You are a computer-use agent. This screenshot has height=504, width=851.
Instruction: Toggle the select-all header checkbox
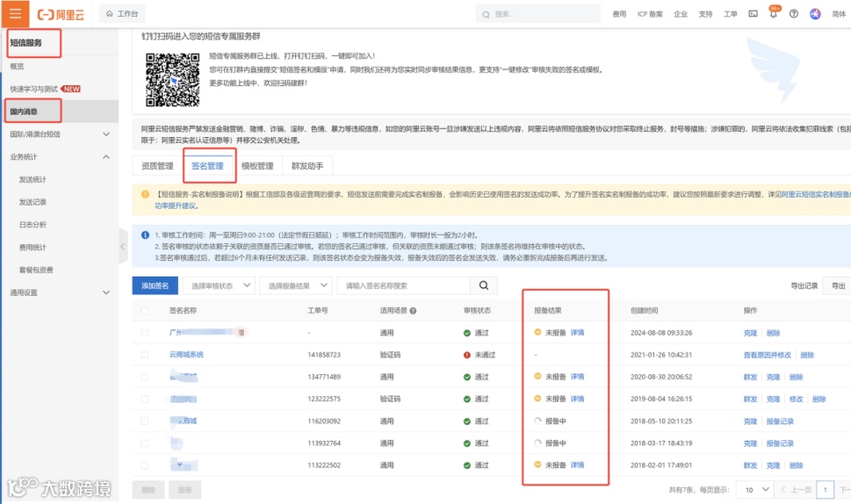click(x=144, y=311)
